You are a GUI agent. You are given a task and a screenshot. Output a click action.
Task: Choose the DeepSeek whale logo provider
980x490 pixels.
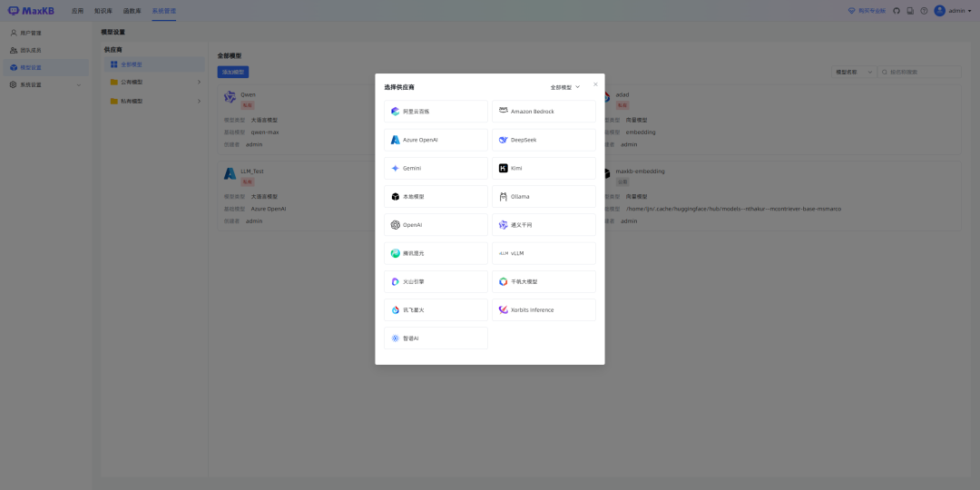point(544,140)
